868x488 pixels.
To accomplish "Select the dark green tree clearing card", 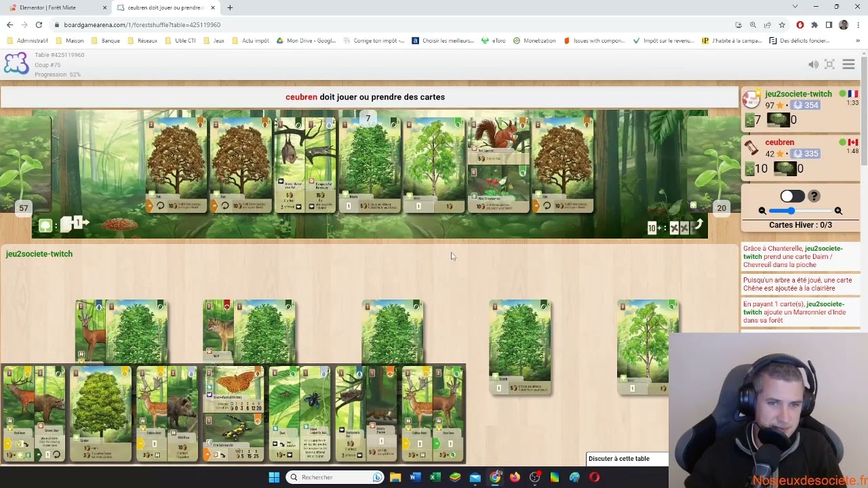I will 370,165.
